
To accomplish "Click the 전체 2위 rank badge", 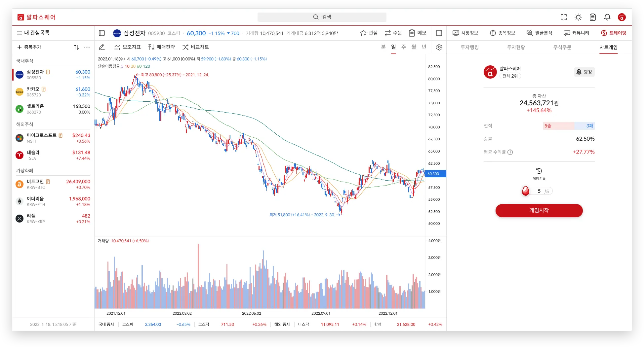I will [510, 76].
